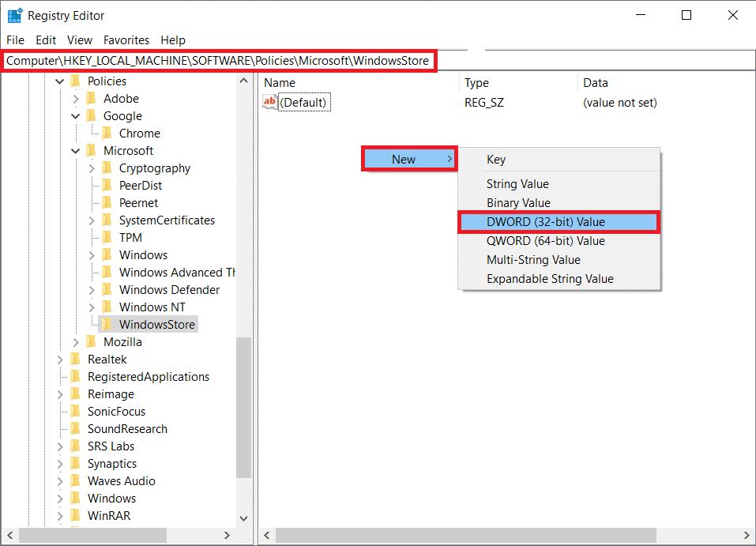
Task: Click tree pane scroll up arrow
Action: coord(244,81)
